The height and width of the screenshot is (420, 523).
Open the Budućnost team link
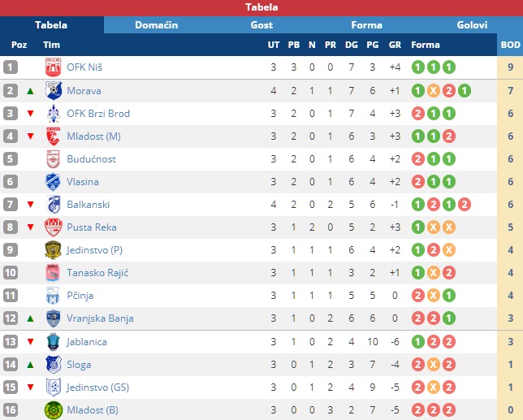tap(92, 158)
